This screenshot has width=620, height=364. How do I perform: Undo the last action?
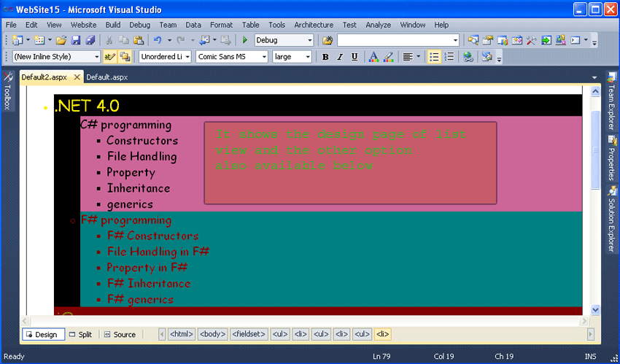(x=158, y=40)
